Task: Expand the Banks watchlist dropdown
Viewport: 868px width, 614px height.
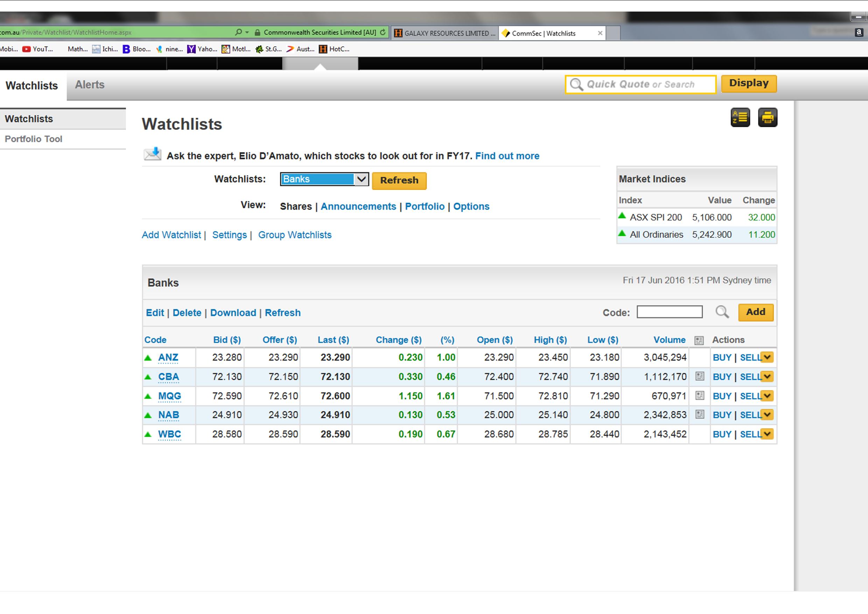Action: click(362, 179)
